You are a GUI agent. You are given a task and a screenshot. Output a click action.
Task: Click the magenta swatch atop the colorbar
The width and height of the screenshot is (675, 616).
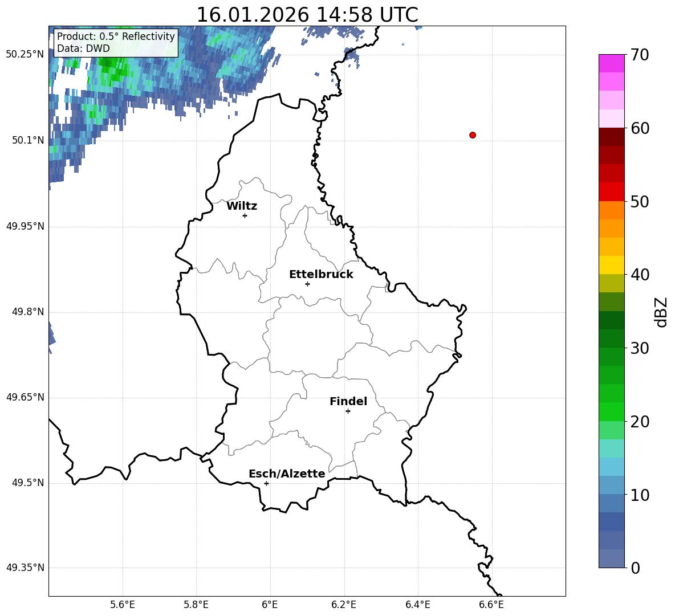tap(611, 63)
